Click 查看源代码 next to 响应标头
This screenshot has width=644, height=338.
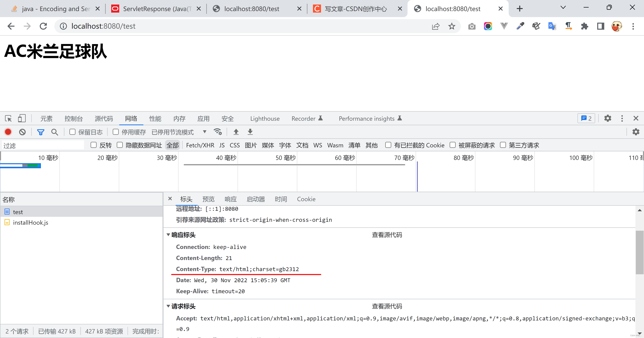tap(387, 235)
